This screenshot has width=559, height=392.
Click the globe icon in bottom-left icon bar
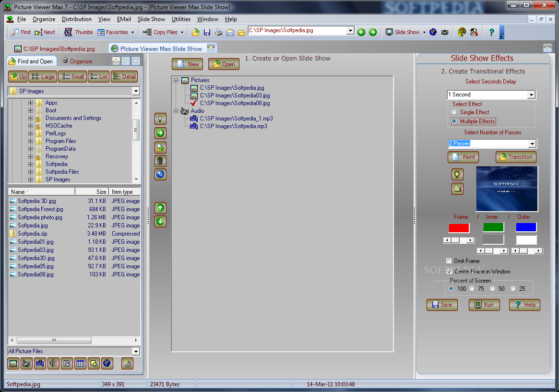pos(107,364)
